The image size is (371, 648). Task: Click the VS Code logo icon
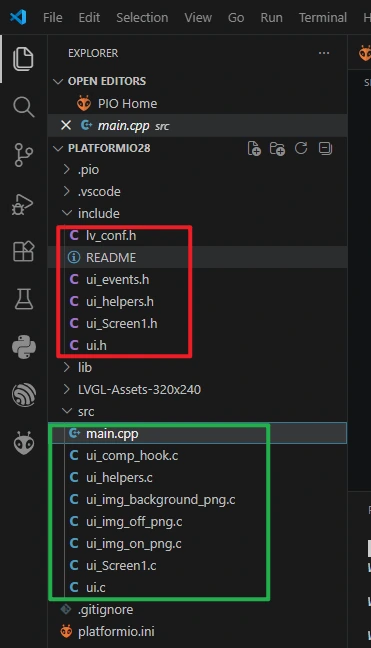click(18, 17)
